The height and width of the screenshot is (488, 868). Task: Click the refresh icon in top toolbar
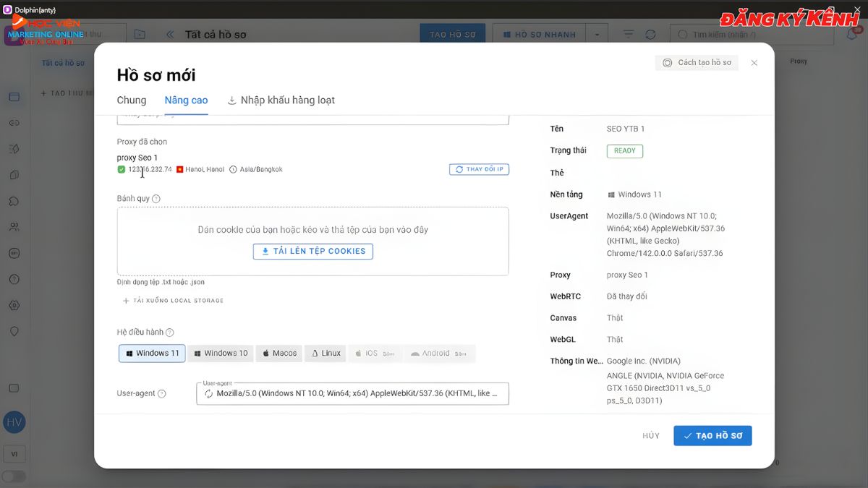(650, 35)
